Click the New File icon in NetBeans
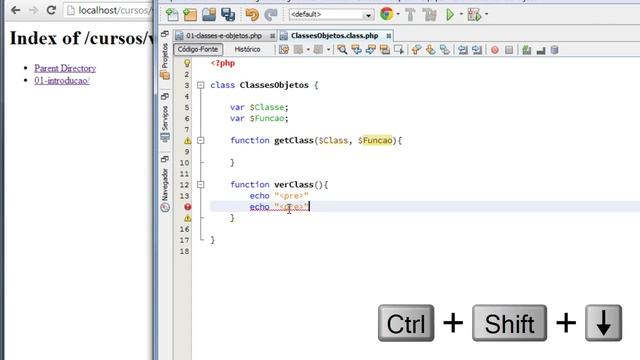This screenshot has width=640, height=360. [172, 15]
